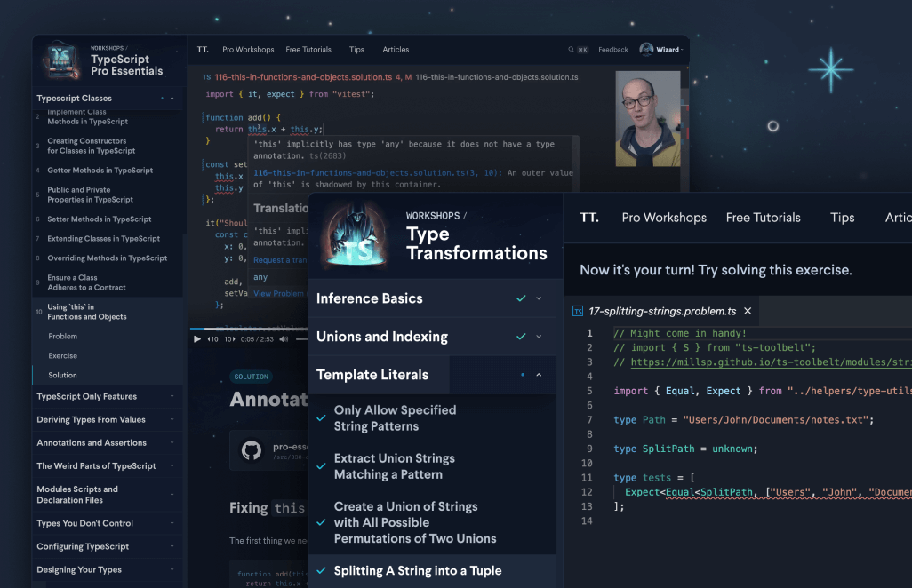Toggle checkmark for Create a Union of Strings
The width and height of the screenshot is (912, 588).
click(x=321, y=522)
